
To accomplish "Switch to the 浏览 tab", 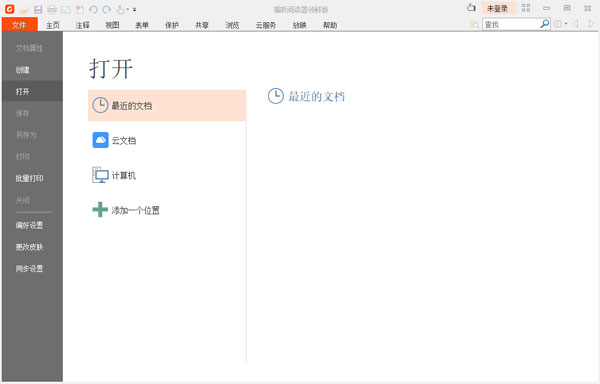I will tap(232, 25).
